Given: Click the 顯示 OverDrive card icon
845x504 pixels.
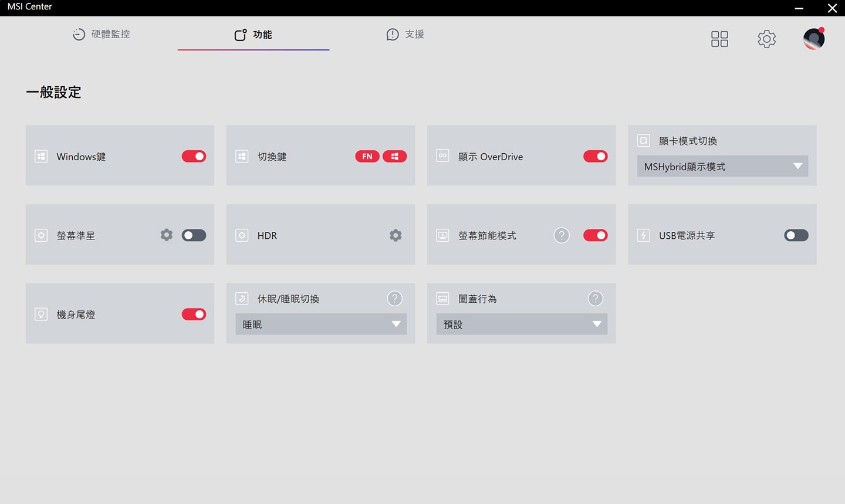Looking at the screenshot, I should pyautogui.click(x=442, y=155).
